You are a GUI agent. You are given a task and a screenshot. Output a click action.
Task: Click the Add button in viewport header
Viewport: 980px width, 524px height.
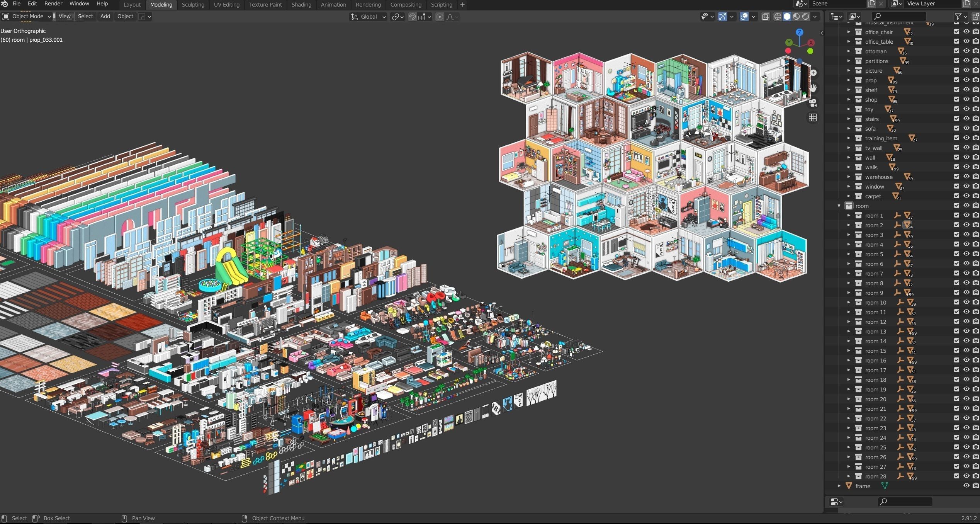point(105,16)
